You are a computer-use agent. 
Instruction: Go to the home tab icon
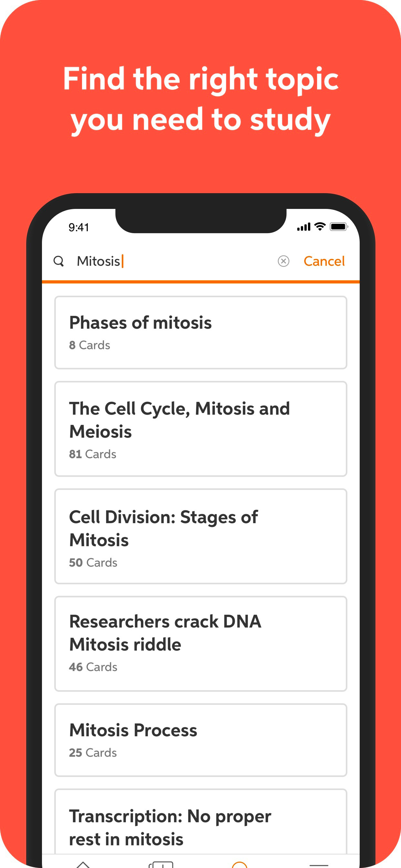83,864
